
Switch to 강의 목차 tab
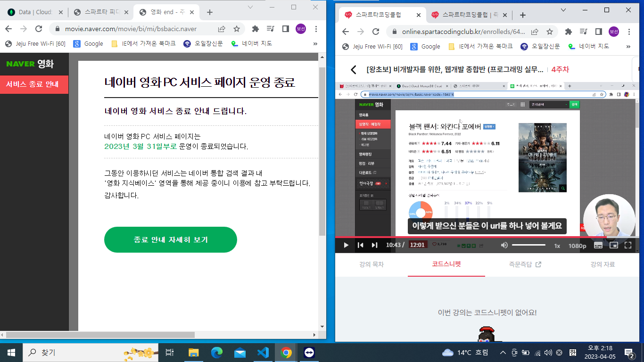tap(372, 264)
